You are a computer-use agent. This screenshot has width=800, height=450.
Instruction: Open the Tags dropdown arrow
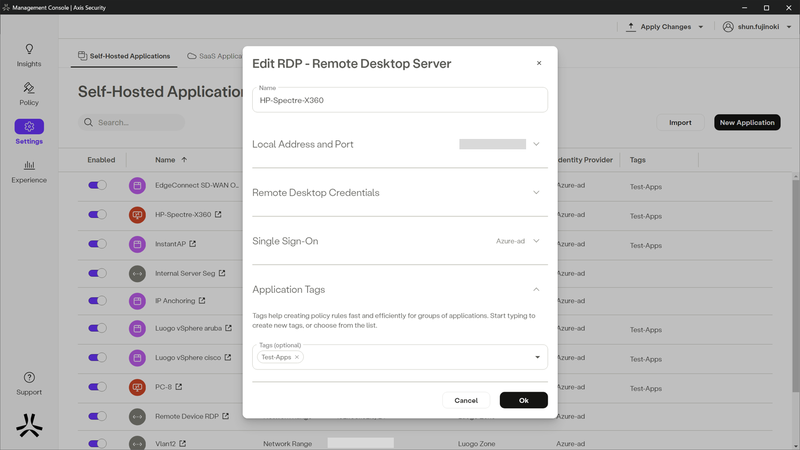pos(537,357)
